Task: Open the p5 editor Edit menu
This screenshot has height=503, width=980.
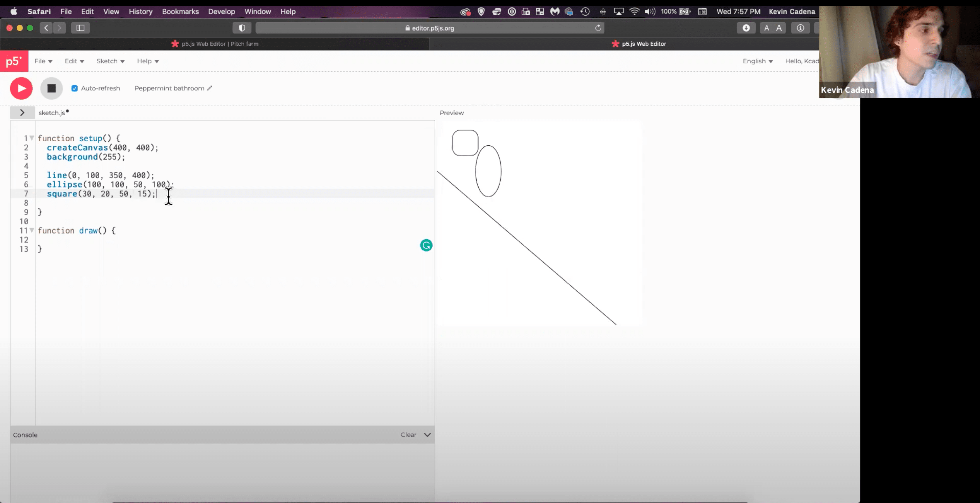Action: point(74,61)
